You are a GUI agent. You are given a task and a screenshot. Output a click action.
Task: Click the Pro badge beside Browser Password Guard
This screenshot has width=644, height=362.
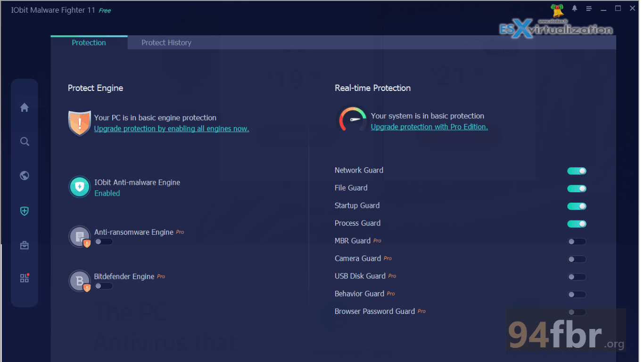point(421,311)
